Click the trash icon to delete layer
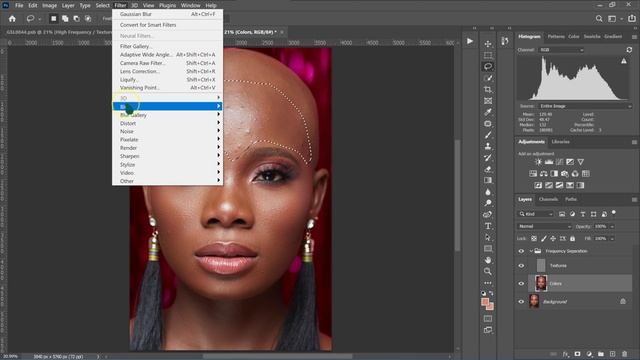This screenshot has height=360, width=640. pyautogui.click(x=624, y=354)
